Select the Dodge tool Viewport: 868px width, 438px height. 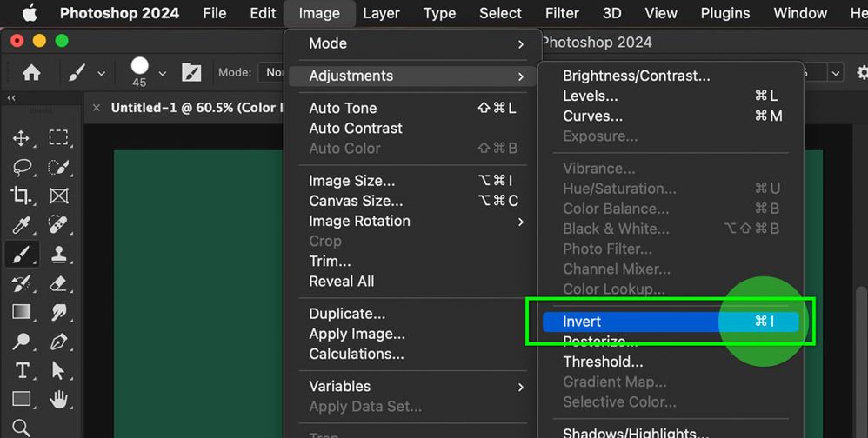click(21, 342)
